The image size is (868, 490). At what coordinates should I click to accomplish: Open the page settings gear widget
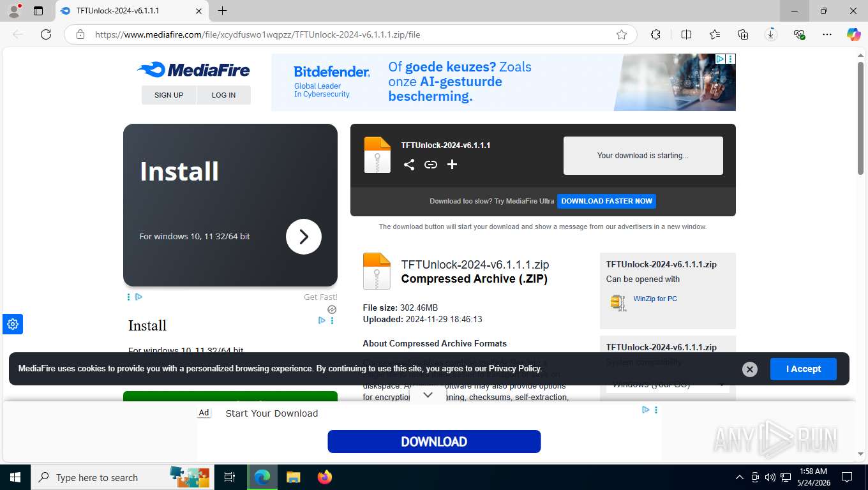click(x=13, y=324)
